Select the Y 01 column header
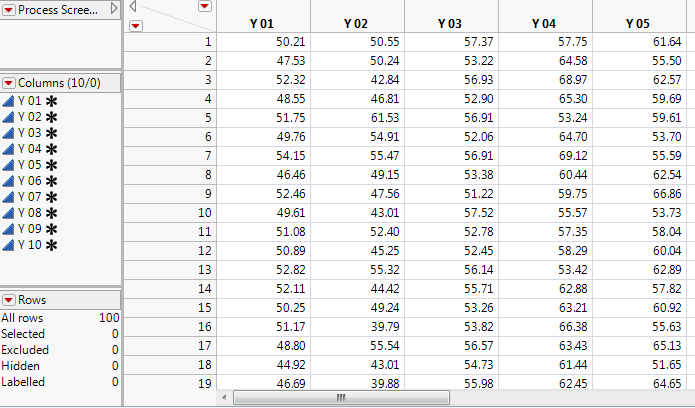The width and height of the screenshot is (695, 408). click(x=263, y=16)
